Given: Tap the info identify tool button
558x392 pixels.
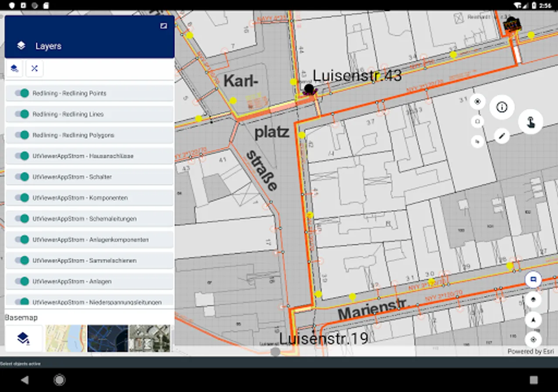Looking at the screenshot, I should pyautogui.click(x=502, y=107).
